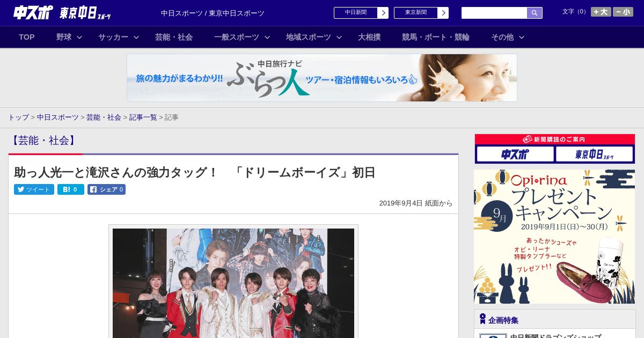Open the 東京新聞 header link
644x338 pixels.
[x=416, y=13]
